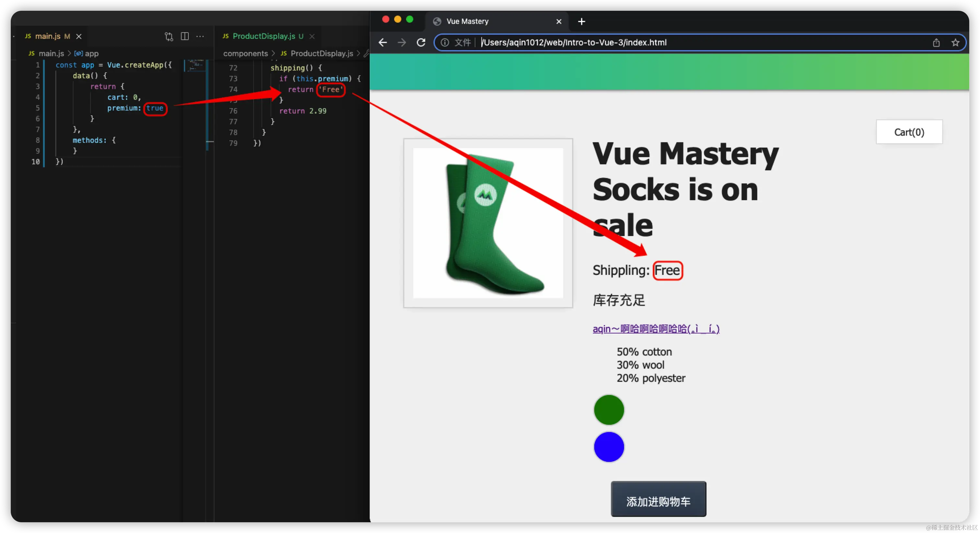The width and height of the screenshot is (980, 533).
Task: Click the app symbol breadcrumb
Action: 91,54
